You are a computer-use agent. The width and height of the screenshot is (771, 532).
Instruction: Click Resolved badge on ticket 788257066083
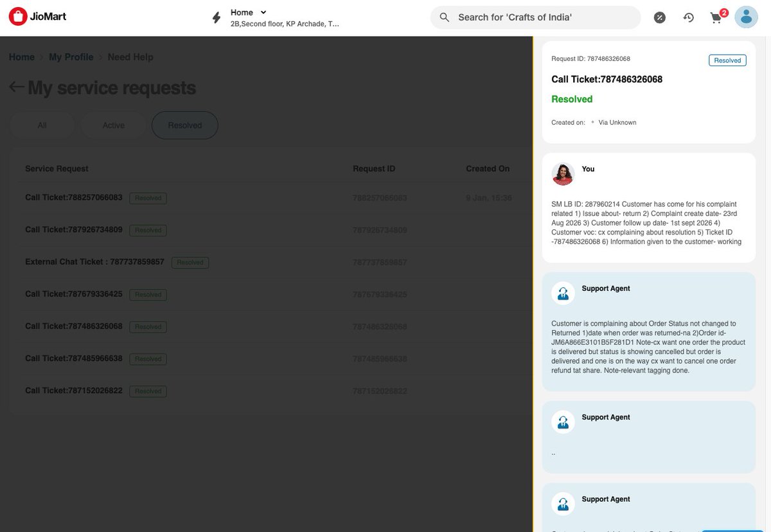click(x=148, y=198)
